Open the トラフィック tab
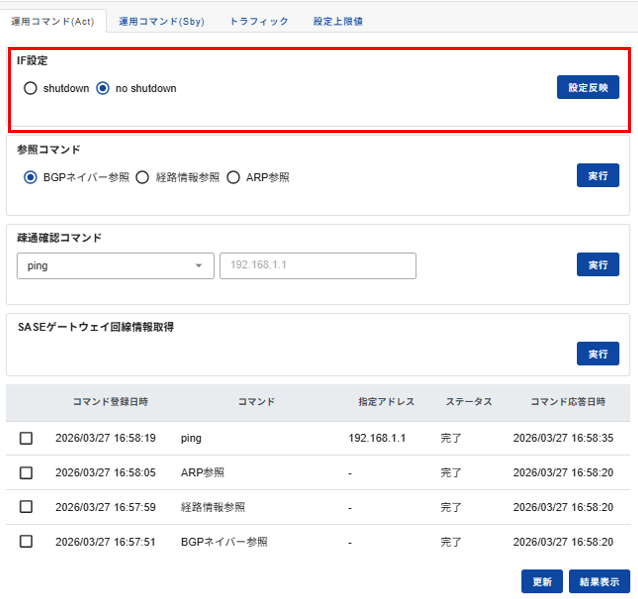 [x=258, y=20]
